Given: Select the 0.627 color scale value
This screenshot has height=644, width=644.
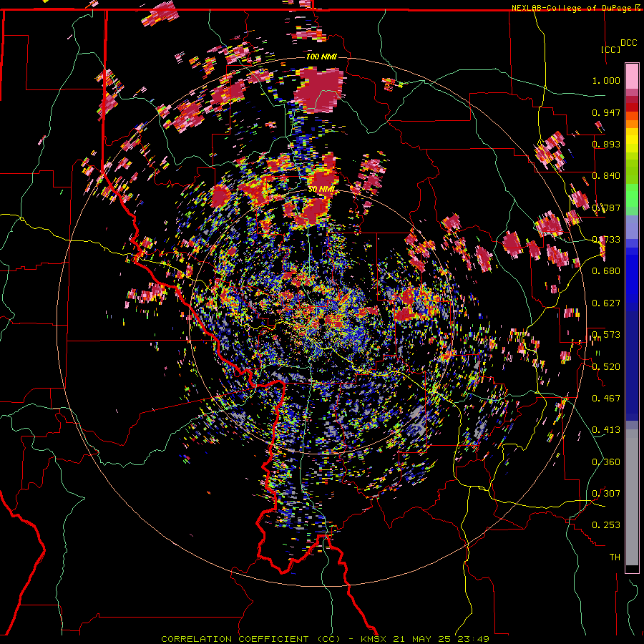Looking at the screenshot, I should coord(606,303).
